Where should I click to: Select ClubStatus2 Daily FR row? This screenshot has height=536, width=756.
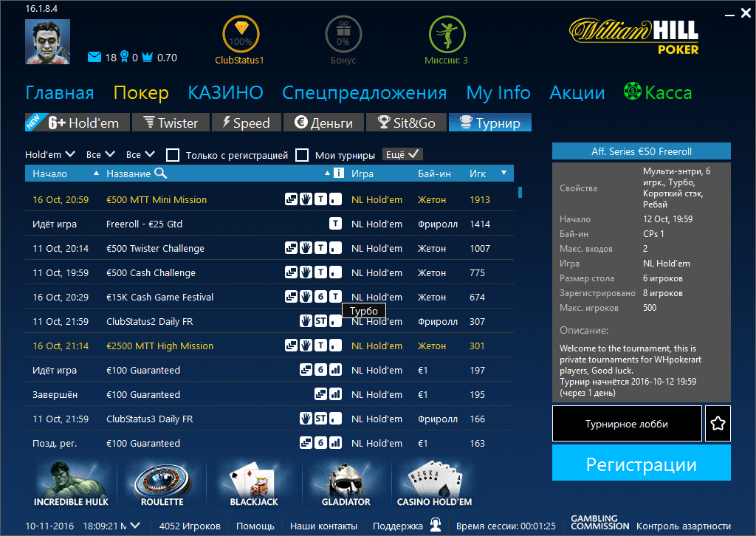click(x=269, y=321)
